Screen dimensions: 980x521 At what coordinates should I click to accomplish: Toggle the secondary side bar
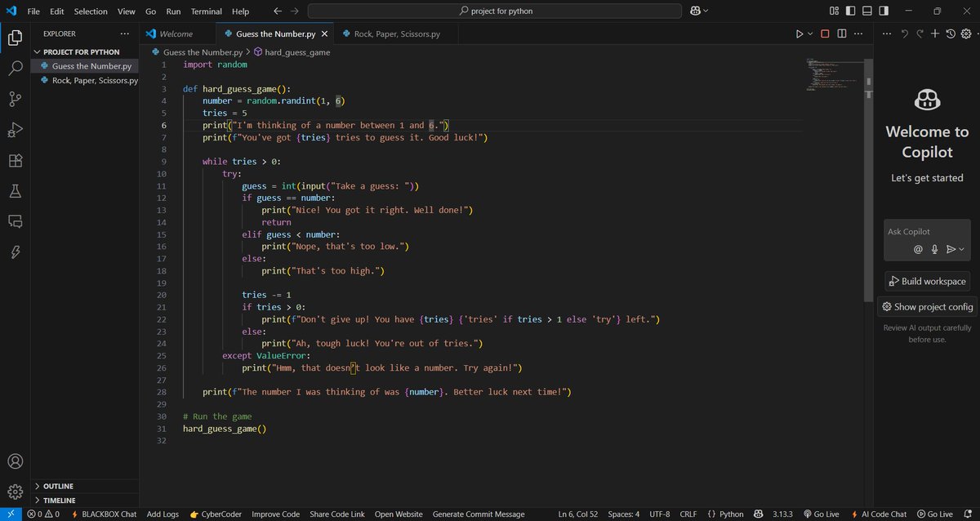(x=885, y=11)
